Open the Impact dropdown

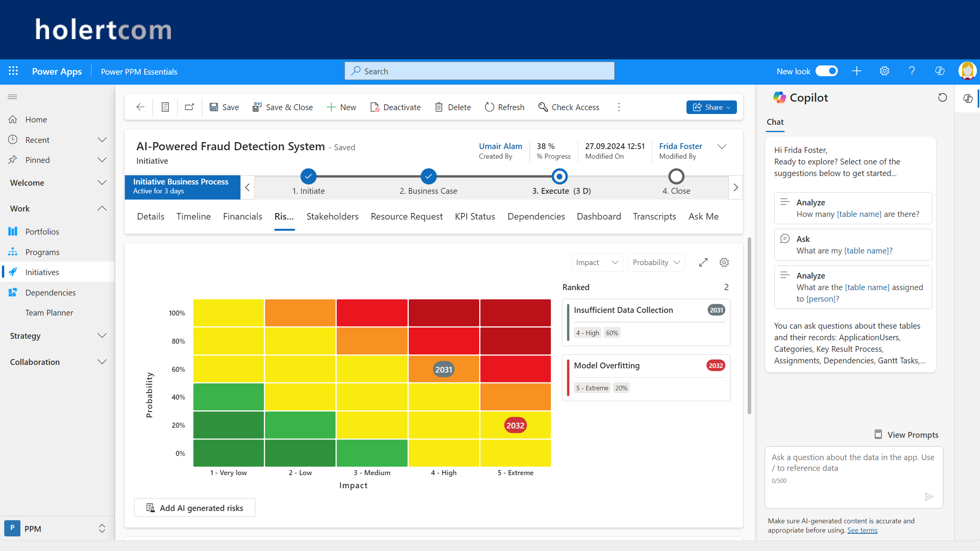tap(597, 262)
